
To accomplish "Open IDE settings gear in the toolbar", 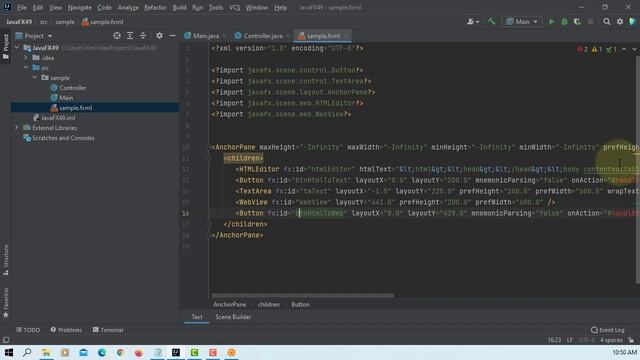I will tap(620, 22).
